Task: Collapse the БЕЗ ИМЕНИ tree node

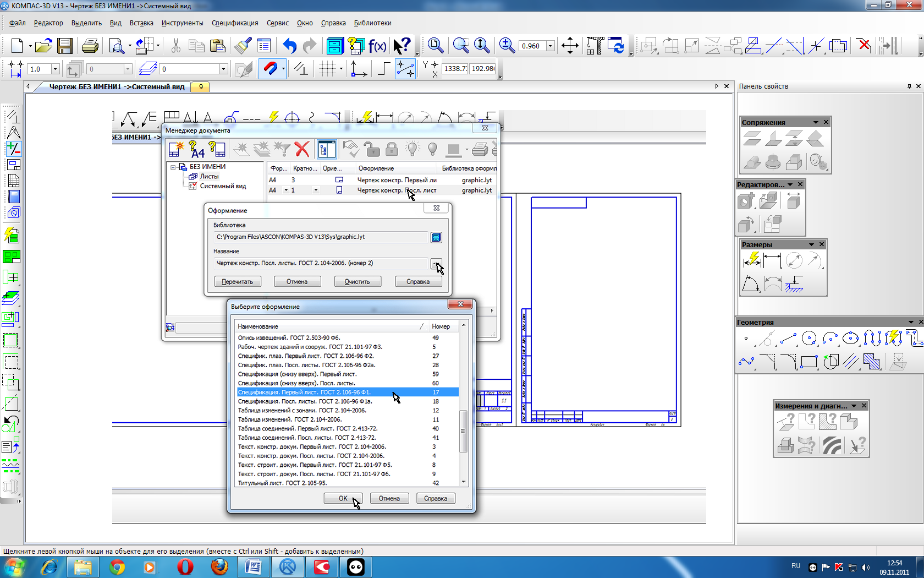Action: [173, 167]
